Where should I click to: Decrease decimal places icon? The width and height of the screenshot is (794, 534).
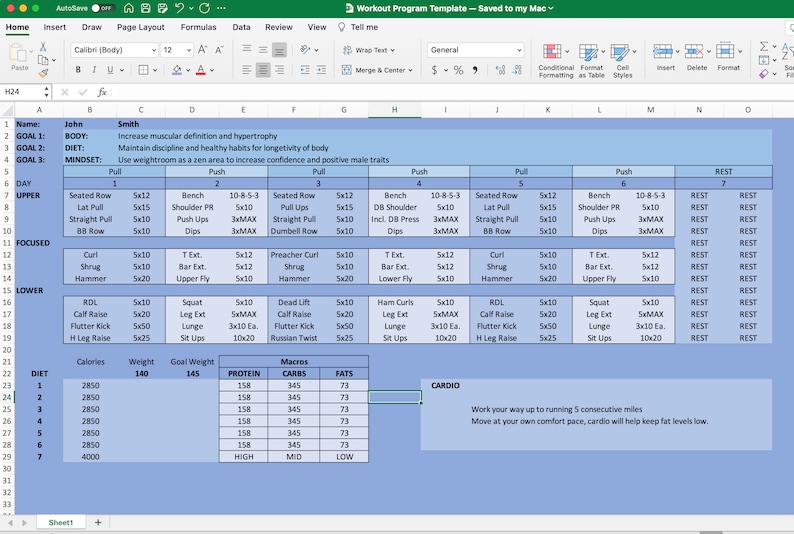(517, 70)
